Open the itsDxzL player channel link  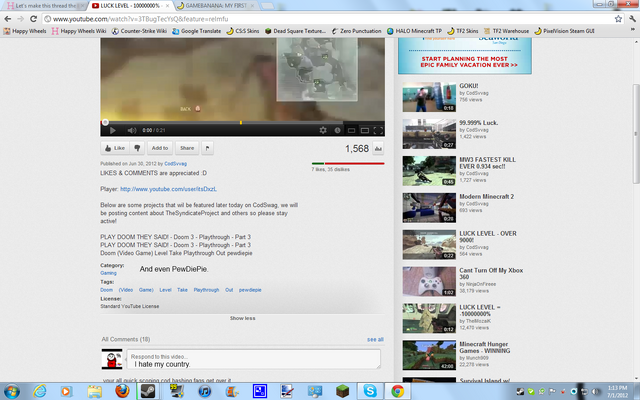click(168, 189)
